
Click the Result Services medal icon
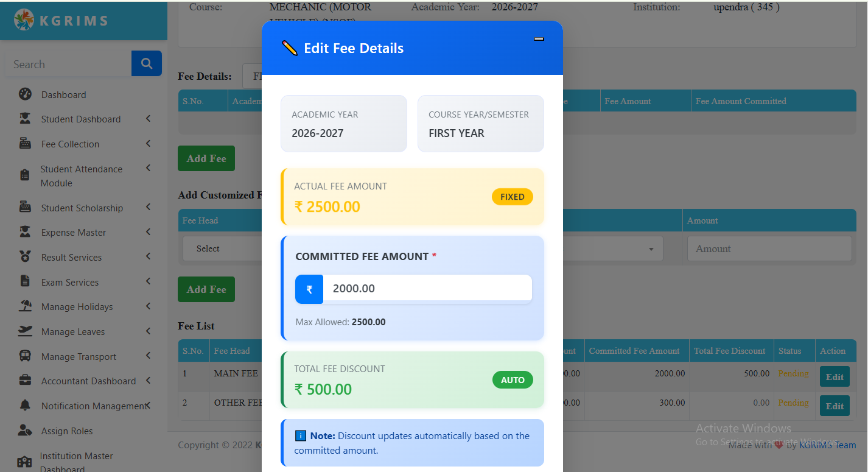point(25,257)
